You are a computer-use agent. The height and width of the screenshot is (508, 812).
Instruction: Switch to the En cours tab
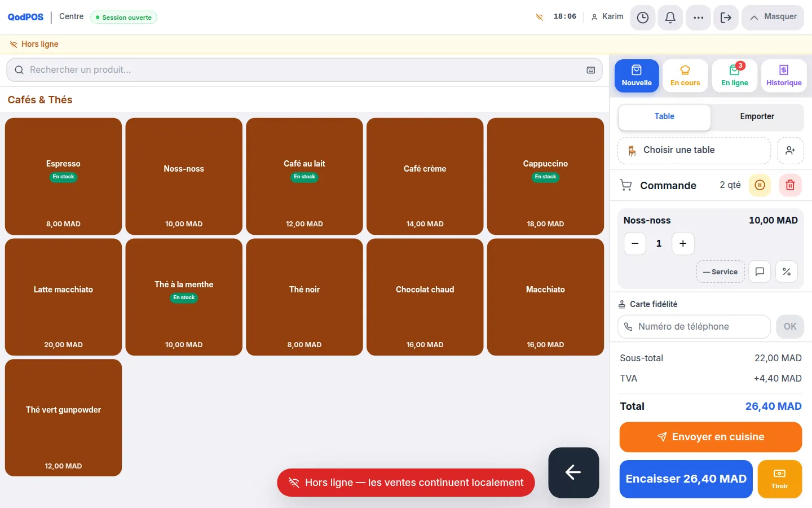[x=685, y=76]
